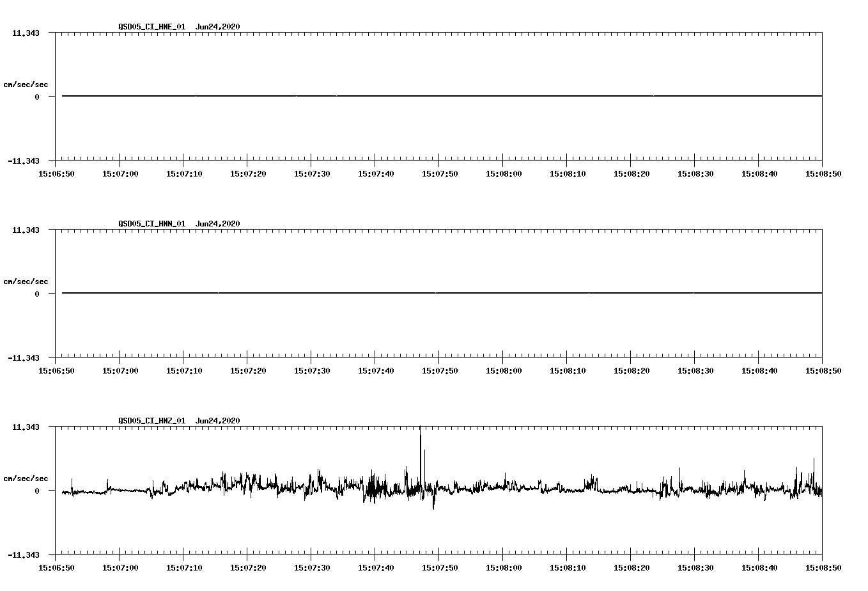This screenshot has width=868, height=591.
Task: Click the HNE plot's cm/sec/sec unit label
Action: click(x=26, y=84)
